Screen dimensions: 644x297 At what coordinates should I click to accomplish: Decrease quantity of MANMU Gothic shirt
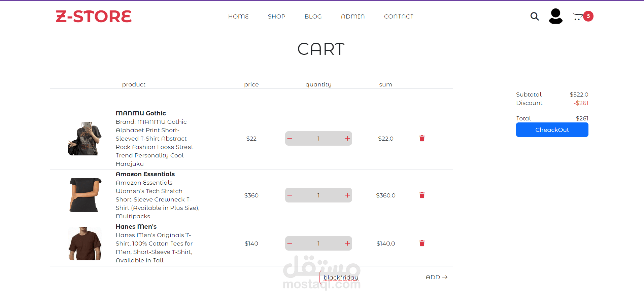290,138
